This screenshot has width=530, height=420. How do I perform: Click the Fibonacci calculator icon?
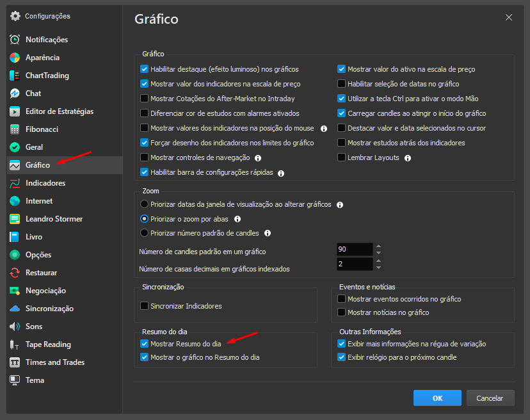15,129
